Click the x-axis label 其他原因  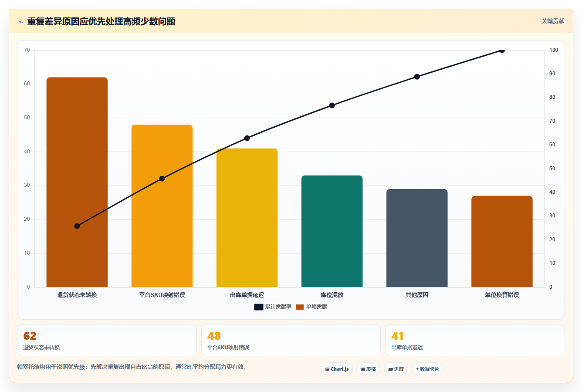tap(417, 295)
